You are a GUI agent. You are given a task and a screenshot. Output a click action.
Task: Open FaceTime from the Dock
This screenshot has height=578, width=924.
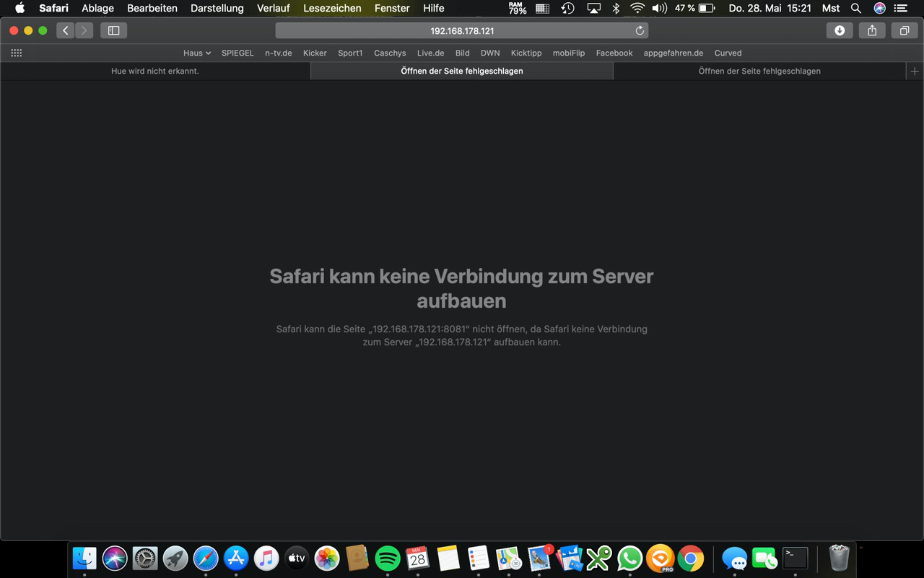point(765,558)
